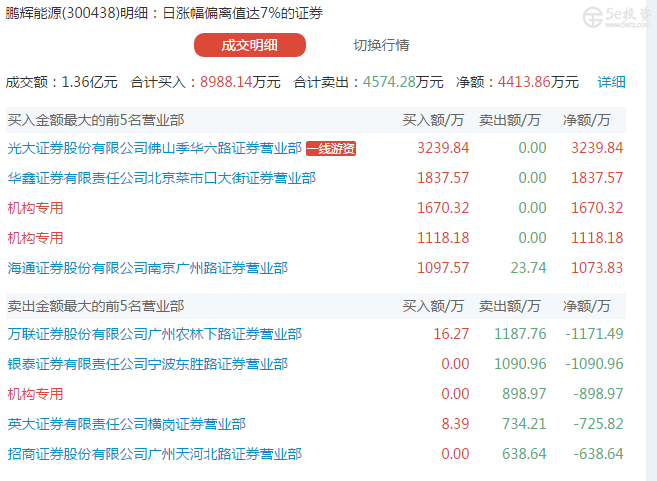657x481 pixels.
Task: Open 万联证券广州农林下路证券营业部 link
Action: click(x=155, y=334)
